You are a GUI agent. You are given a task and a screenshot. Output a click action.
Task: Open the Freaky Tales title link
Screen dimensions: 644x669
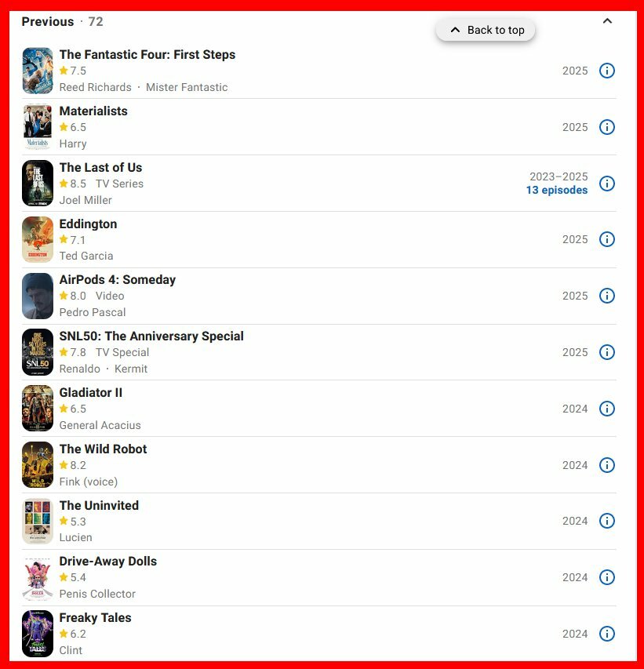(x=95, y=618)
